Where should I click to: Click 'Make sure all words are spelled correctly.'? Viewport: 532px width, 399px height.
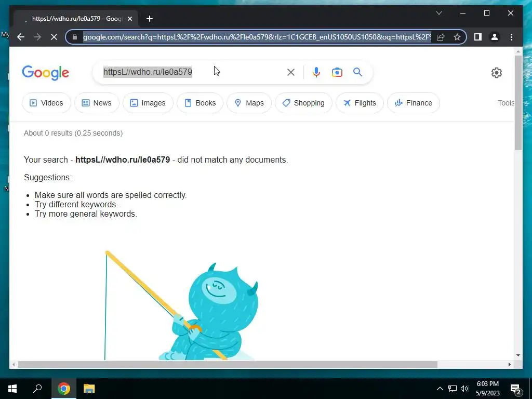(x=111, y=195)
